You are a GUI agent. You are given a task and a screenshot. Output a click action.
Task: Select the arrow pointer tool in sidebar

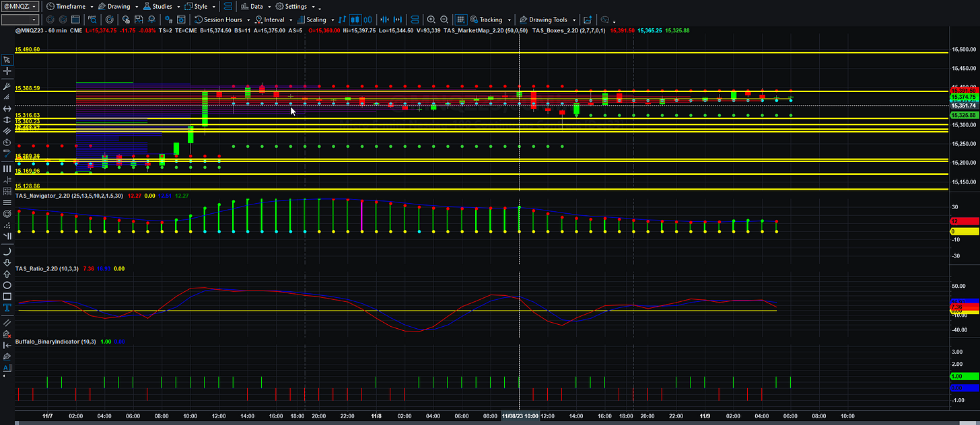[7, 60]
